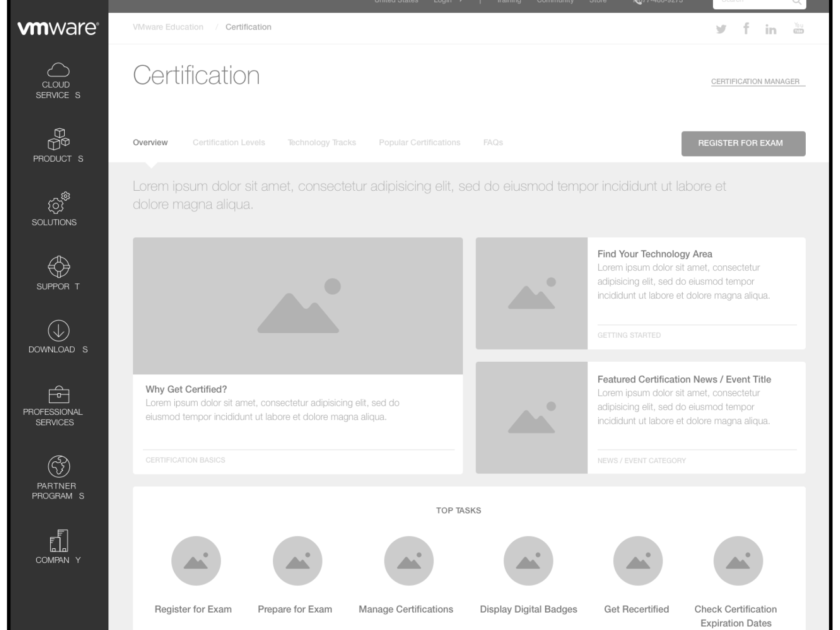
Task: Click the GETTING STARTED category label
Action: tap(629, 335)
